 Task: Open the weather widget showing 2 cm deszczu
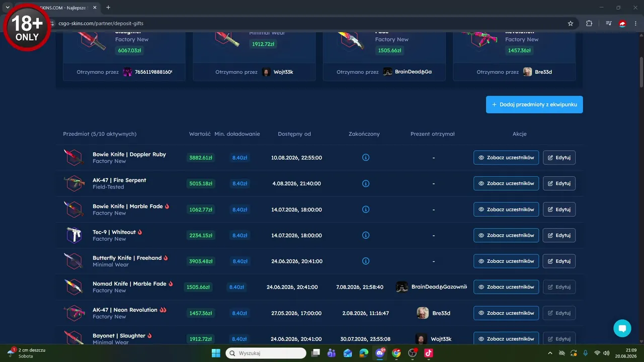pyautogui.click(x=26, y=353)
